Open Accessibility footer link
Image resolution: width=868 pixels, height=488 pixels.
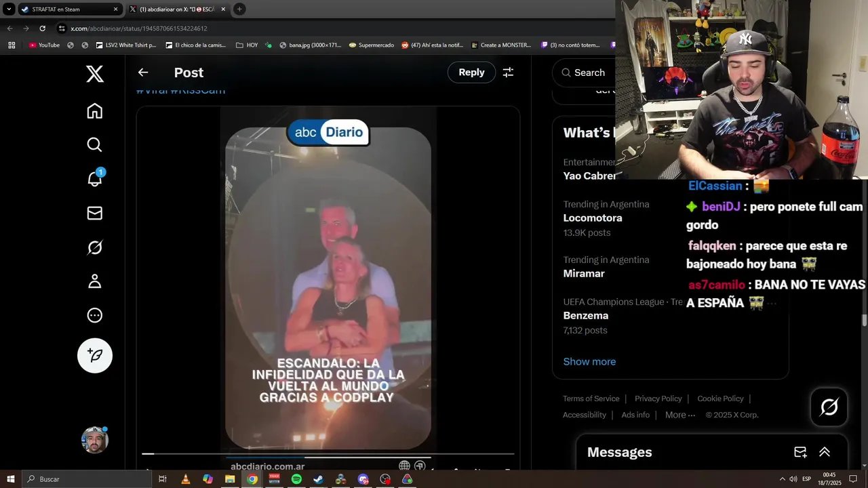coord(584,415)
